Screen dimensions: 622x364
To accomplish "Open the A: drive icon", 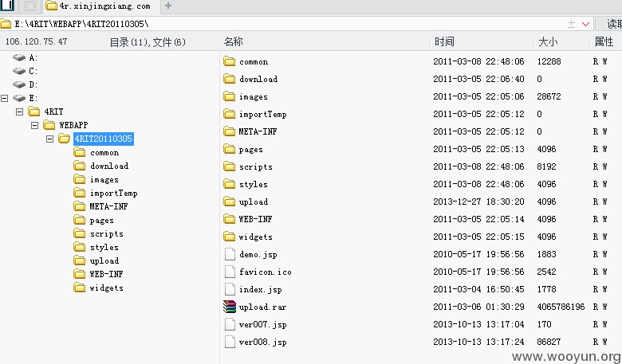I will pos(19,58).
